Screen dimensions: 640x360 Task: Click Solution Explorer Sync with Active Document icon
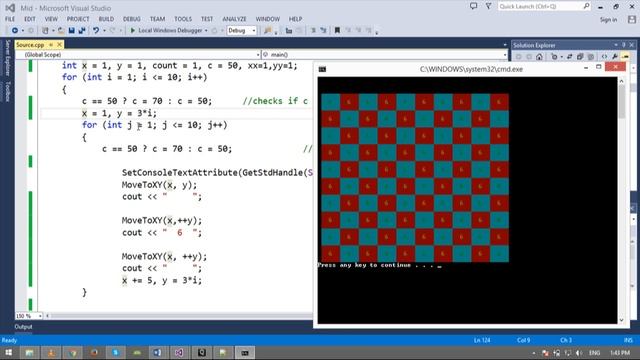[x=569, y=57]
